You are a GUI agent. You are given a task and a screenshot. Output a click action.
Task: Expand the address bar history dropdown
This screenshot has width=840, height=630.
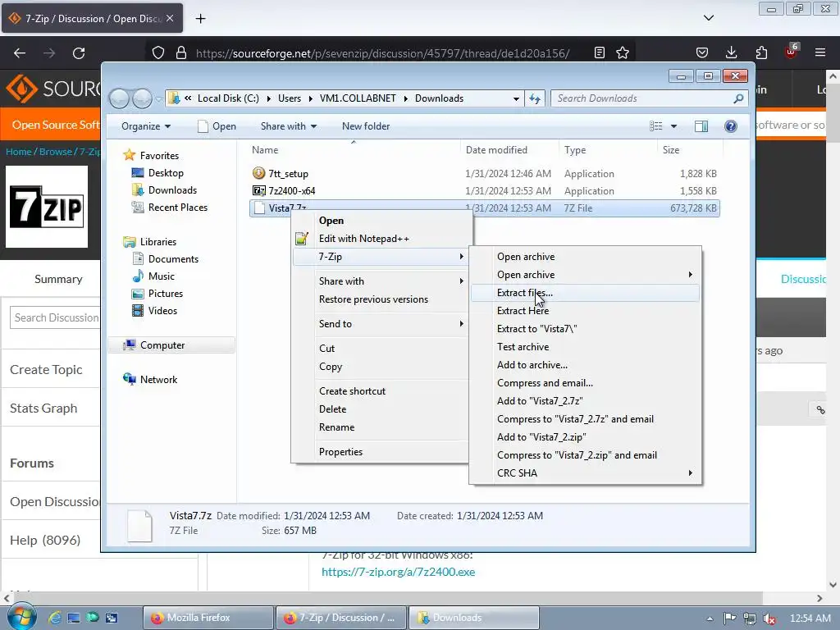(516, 98)
